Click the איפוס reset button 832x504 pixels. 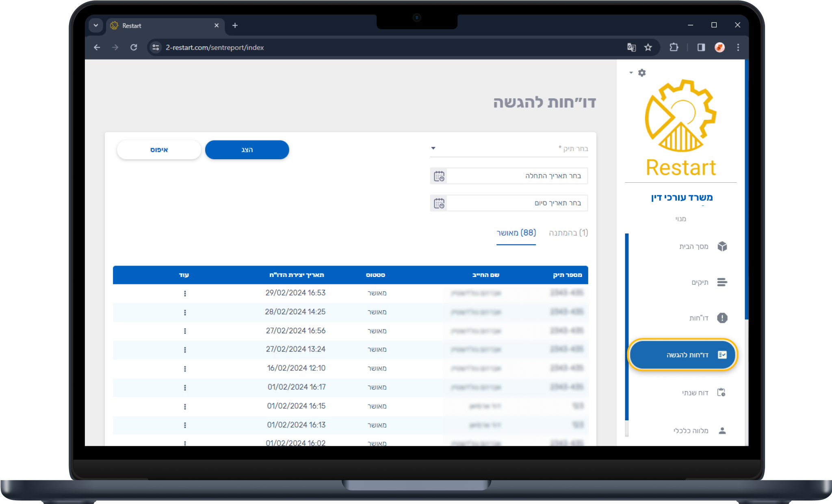pos(159,150)
